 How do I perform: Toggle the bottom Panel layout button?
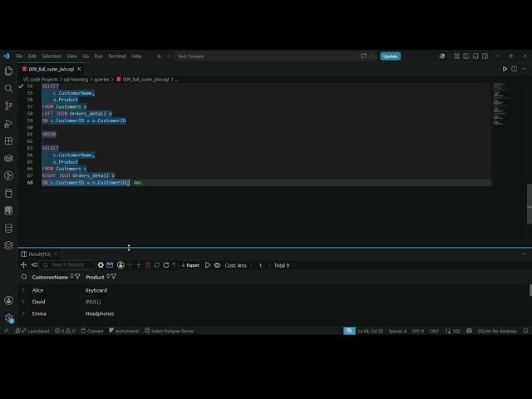coord(475,56)
